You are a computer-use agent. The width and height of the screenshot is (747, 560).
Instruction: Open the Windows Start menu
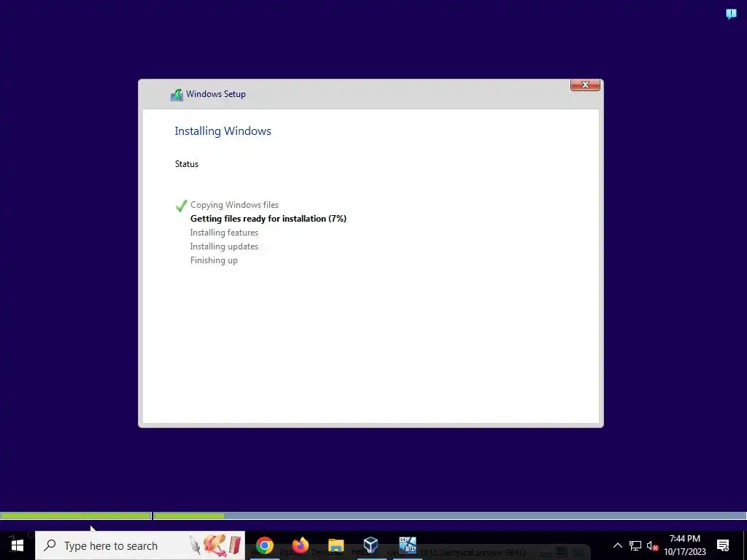18,545
